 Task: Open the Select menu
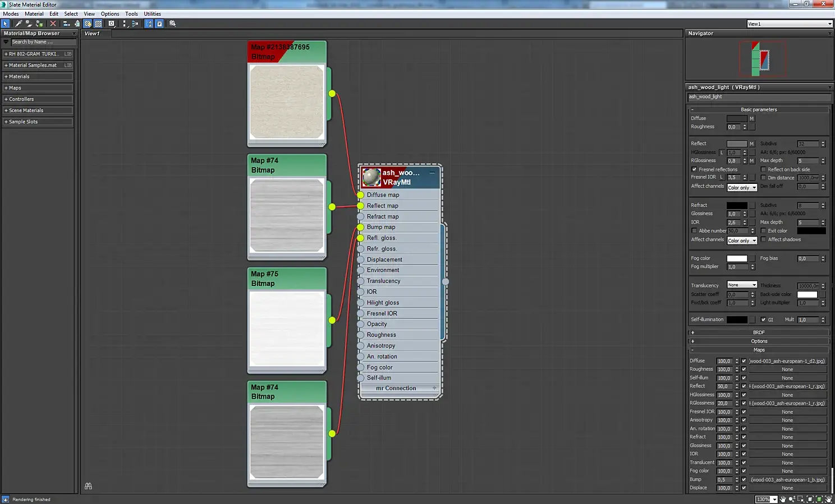coord(71,13)
